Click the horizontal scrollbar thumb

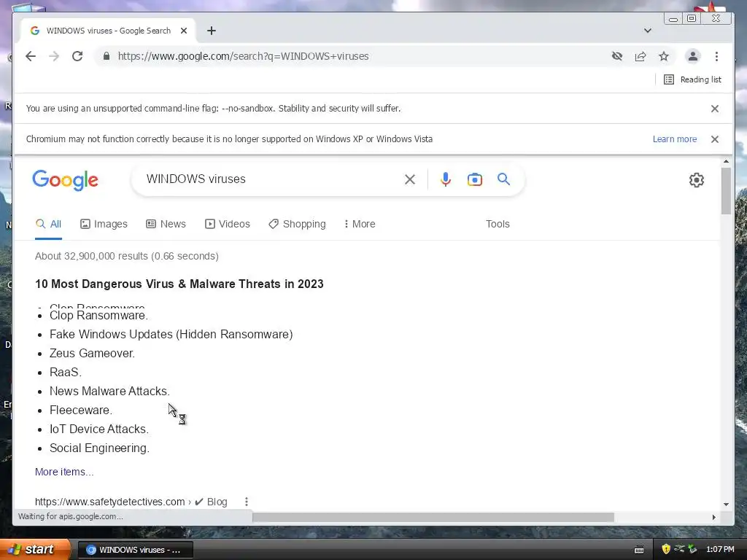click(433, 517)
